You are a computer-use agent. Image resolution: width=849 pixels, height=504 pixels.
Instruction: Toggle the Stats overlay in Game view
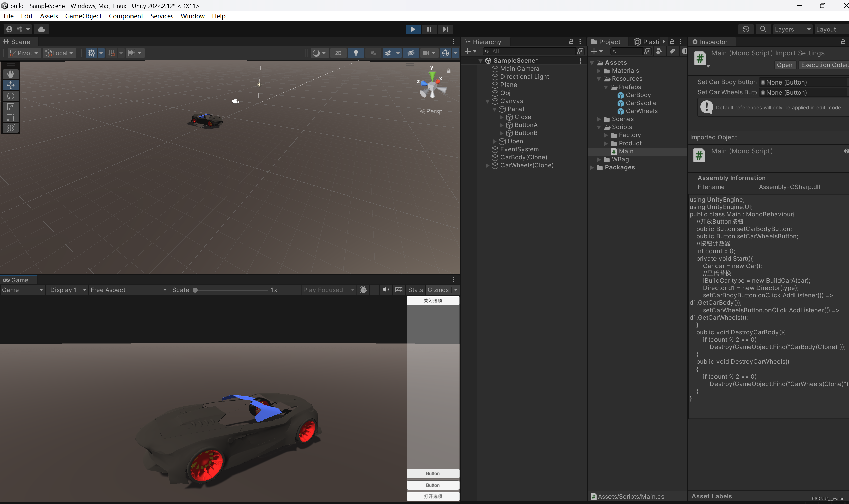pos(415,290)
